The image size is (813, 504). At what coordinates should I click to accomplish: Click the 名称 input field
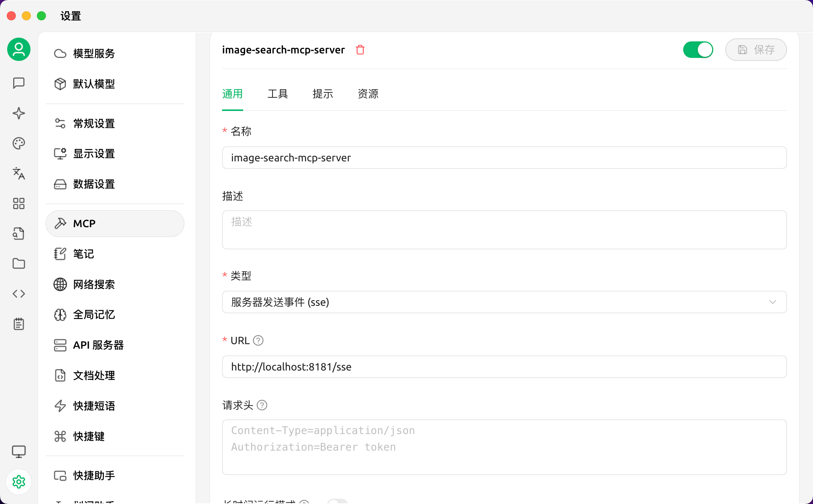(x=504, y=158)
